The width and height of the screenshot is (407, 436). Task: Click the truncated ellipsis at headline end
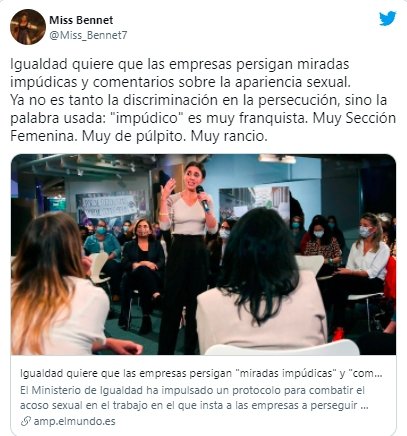click(378, 374)
